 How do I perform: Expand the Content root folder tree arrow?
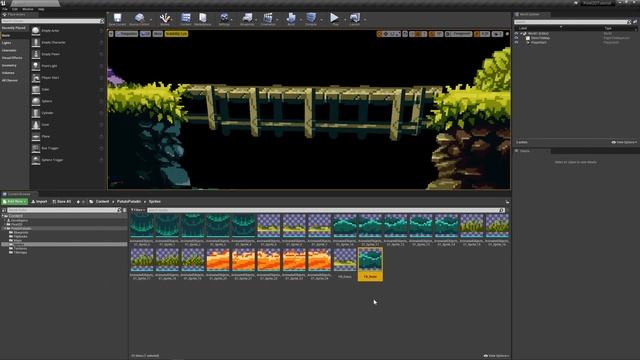click(3, 216)
